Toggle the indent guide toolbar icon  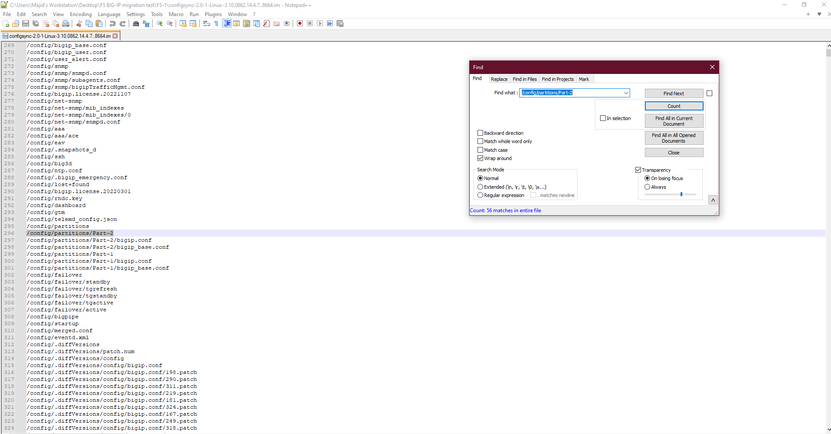pos(226,24)
